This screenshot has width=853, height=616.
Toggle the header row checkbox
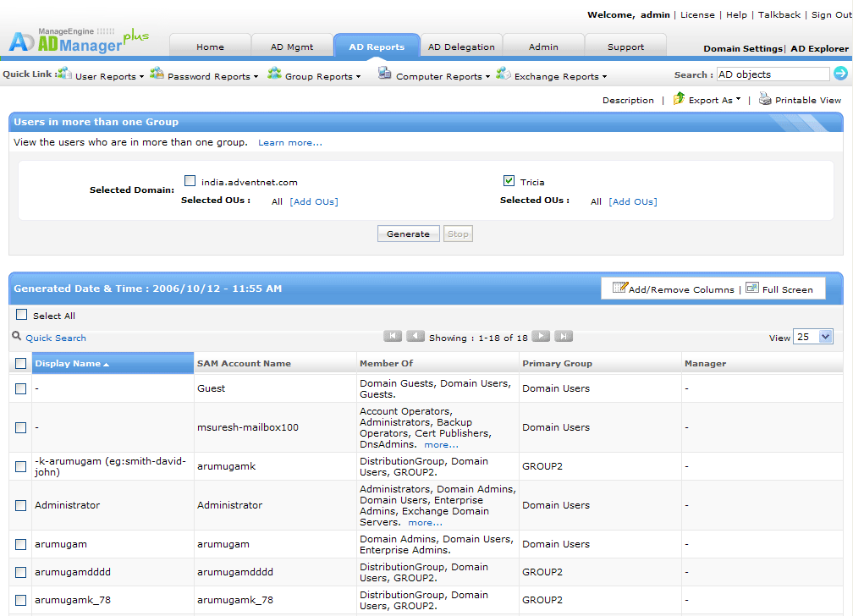coord(20,364)
